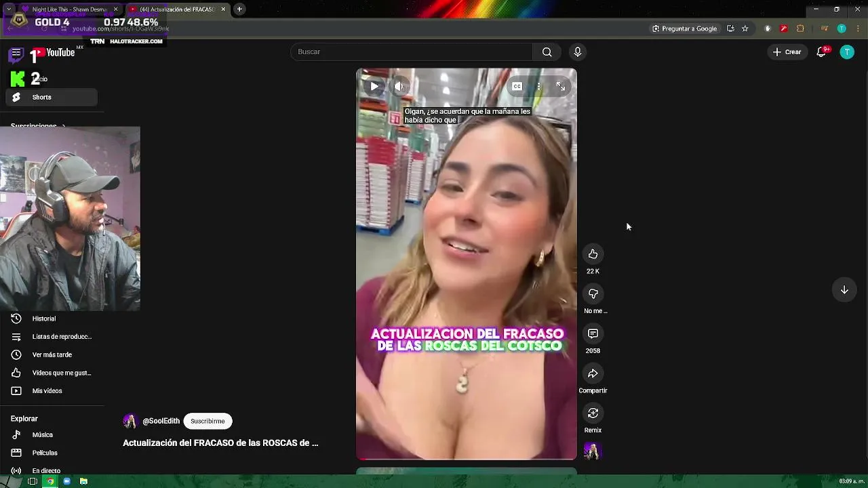
Task: Click the Música note icon
Action: pyautogui.click(x=16, y=435)
